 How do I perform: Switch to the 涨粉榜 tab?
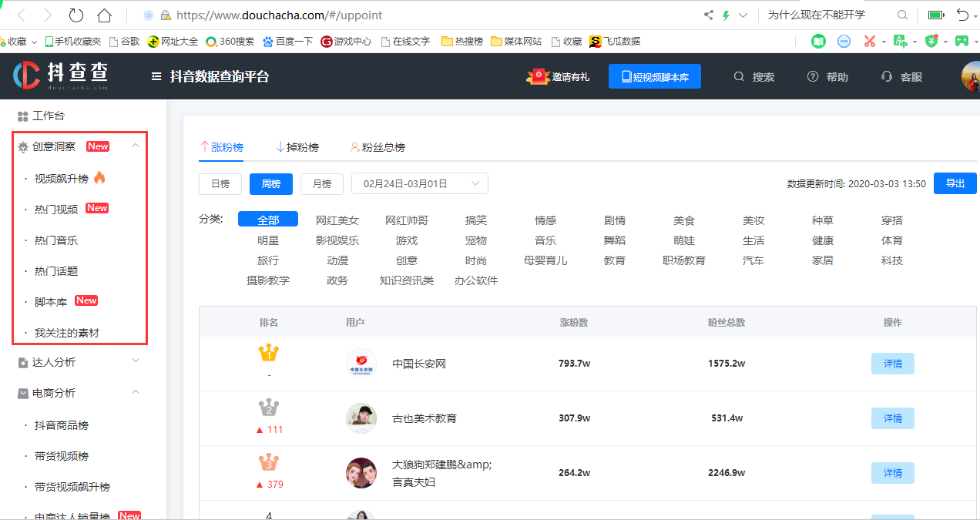[221, 147]
